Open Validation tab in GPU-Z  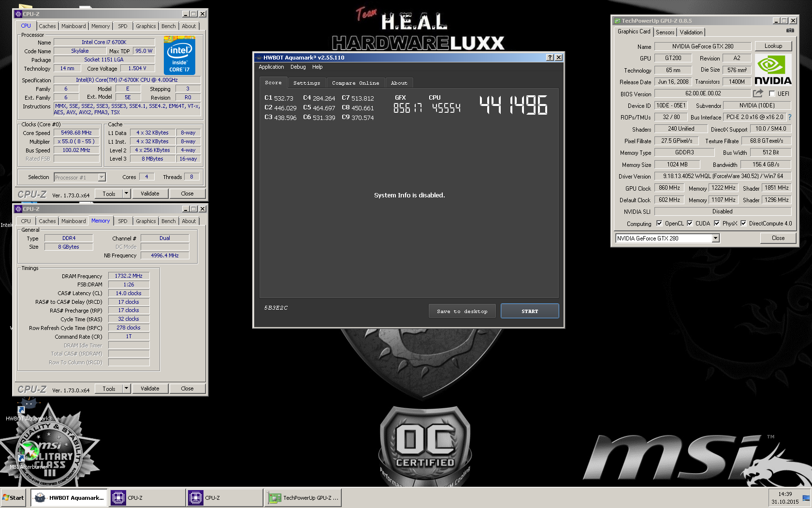691,32
